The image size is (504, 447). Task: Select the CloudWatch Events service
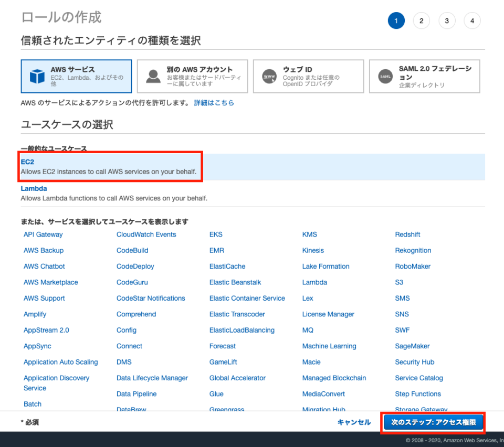pyautogui.click(x=146, y=235)
